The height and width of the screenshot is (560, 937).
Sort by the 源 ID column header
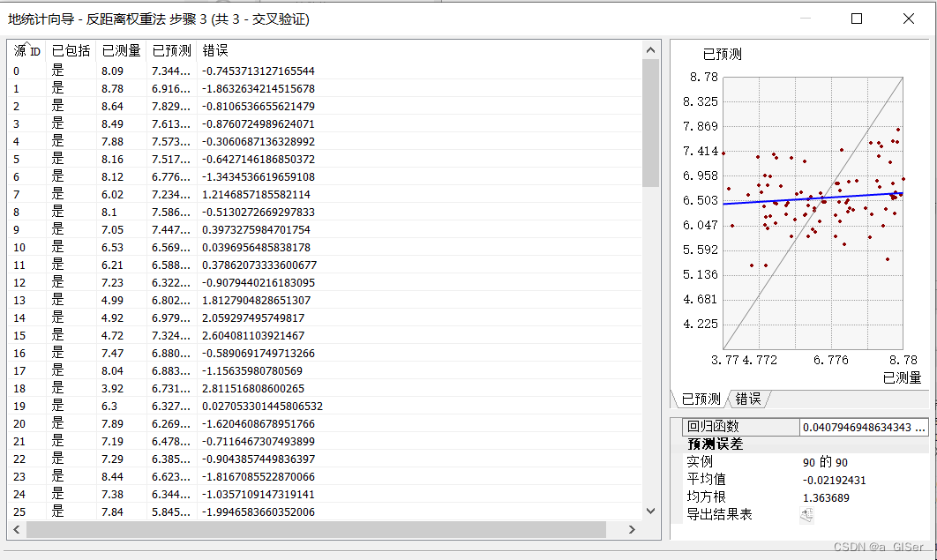[x=26, y=51]
